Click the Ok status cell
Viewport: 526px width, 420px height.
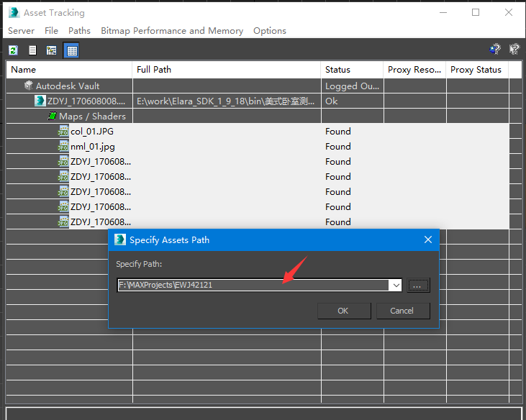[x=353, y=101]
